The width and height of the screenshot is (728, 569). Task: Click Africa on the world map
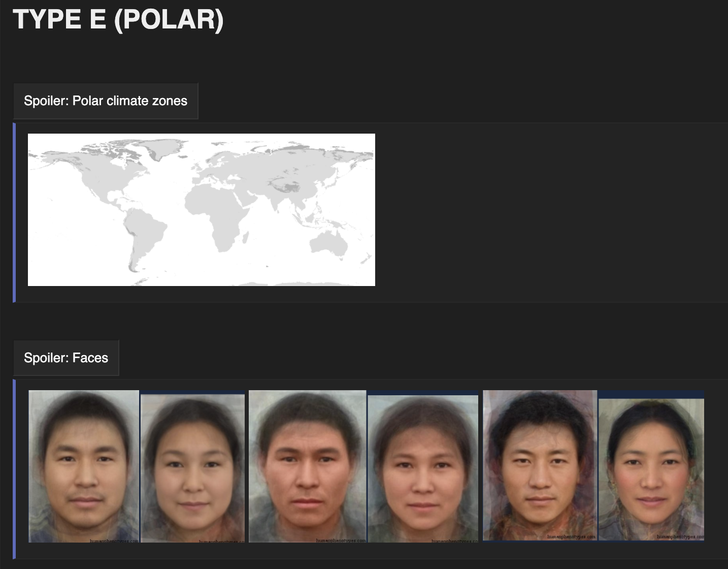(x=216, y=213)
